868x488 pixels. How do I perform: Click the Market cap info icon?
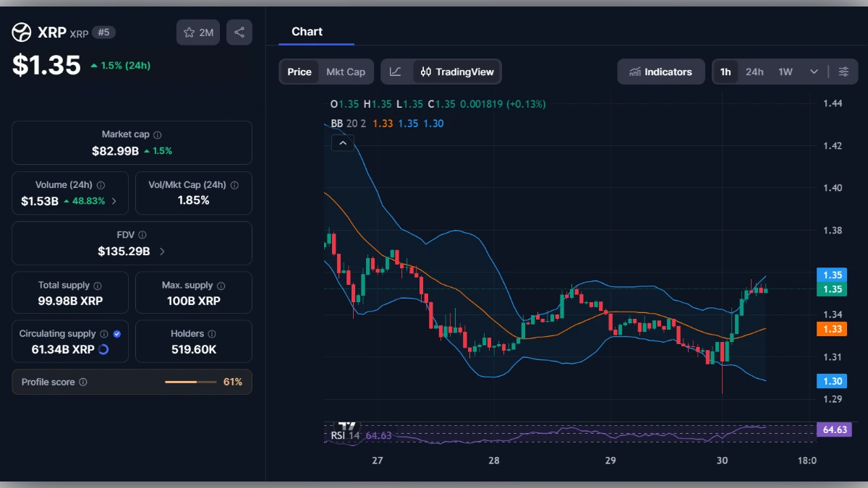tap(158, 134)
